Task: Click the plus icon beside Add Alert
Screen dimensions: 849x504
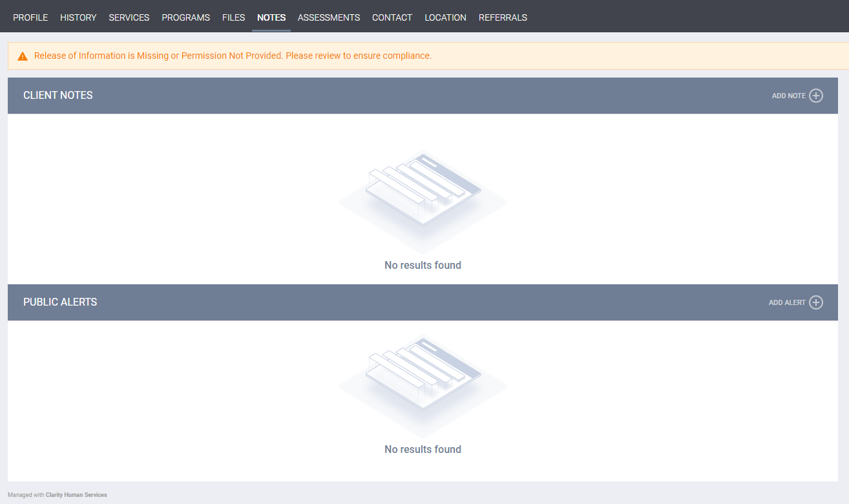Action: pos(816,302)
